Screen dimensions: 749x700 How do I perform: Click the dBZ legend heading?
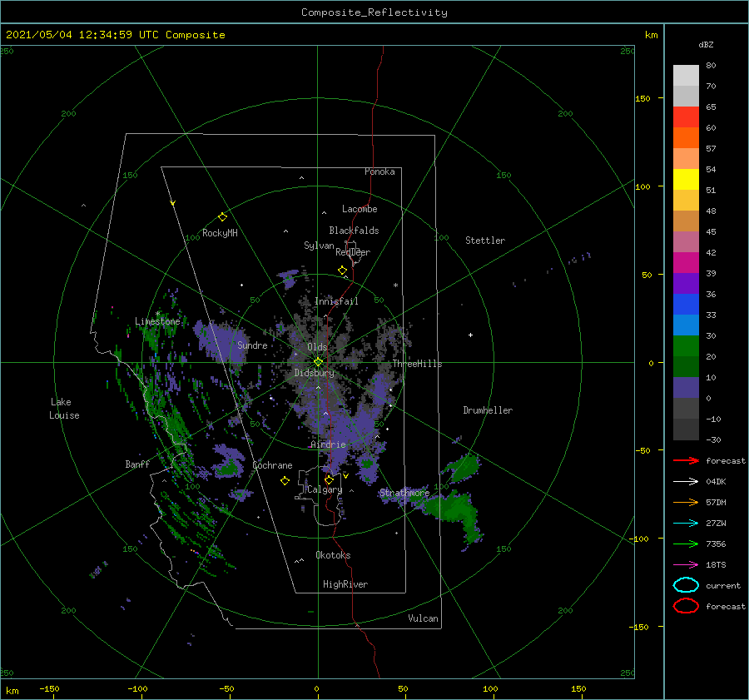click(706, 44)
